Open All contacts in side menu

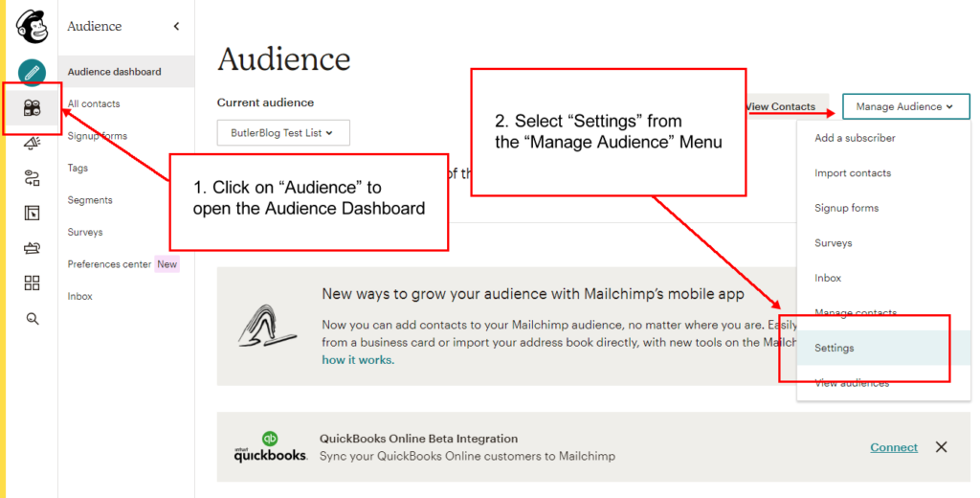point(94,103)
